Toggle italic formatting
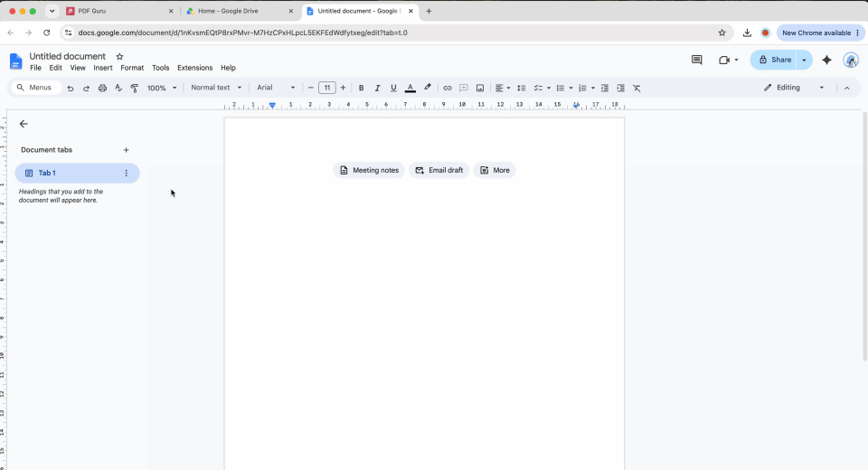Viewport: 868px width, 470px height. [x=377, y=88]
